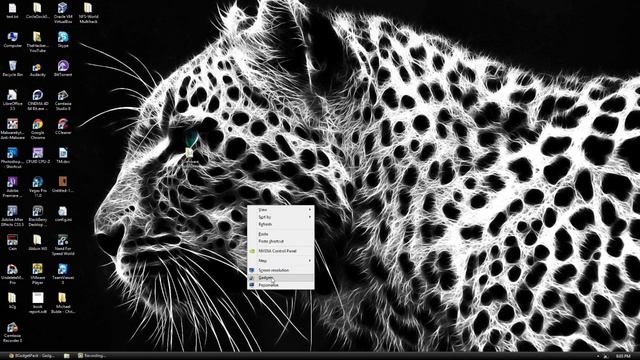Open the UndeleteMyFiles Pro shortcut
640x360 pixels.
[x=13, y=274]
